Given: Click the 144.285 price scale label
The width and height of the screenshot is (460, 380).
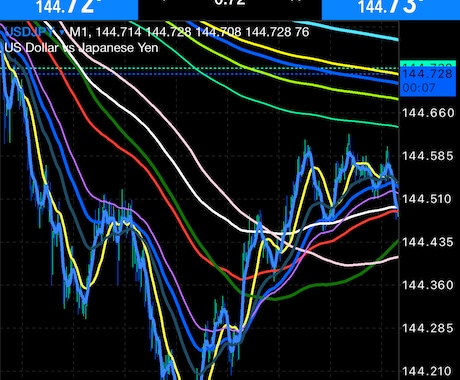Looking at the screenshot, I should [428, 328].
